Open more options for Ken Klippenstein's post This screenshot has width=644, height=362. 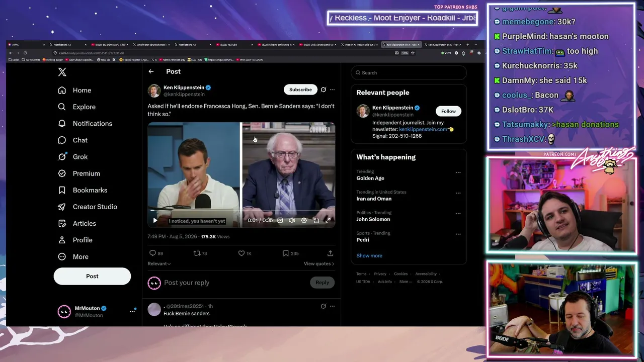pos(332,89)
